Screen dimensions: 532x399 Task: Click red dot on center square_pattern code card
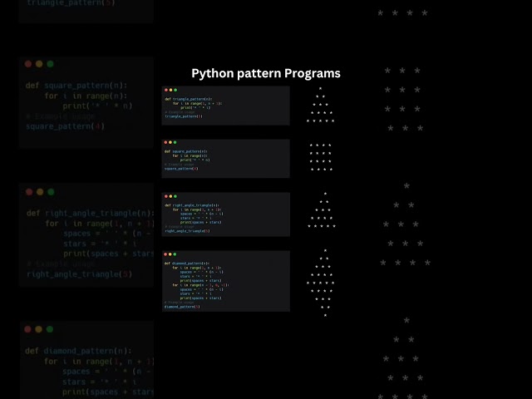tap(165, 142)
